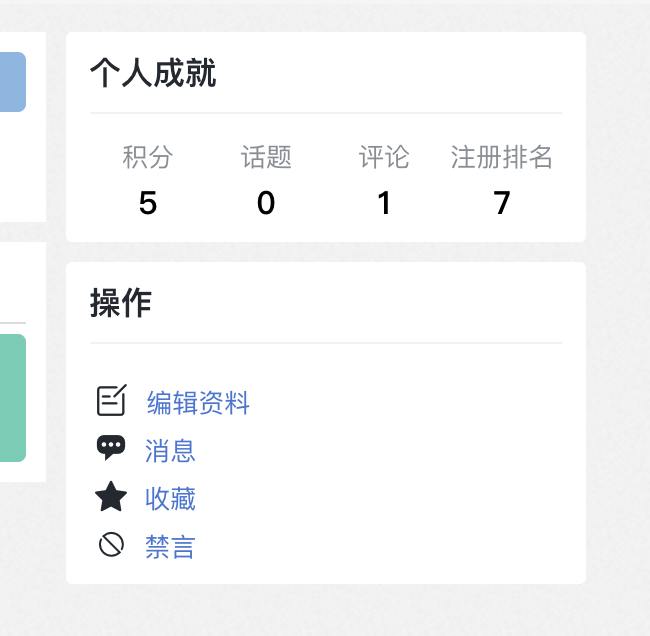
Task: Click the mute ban circle icon
Action: click(111, 545)
